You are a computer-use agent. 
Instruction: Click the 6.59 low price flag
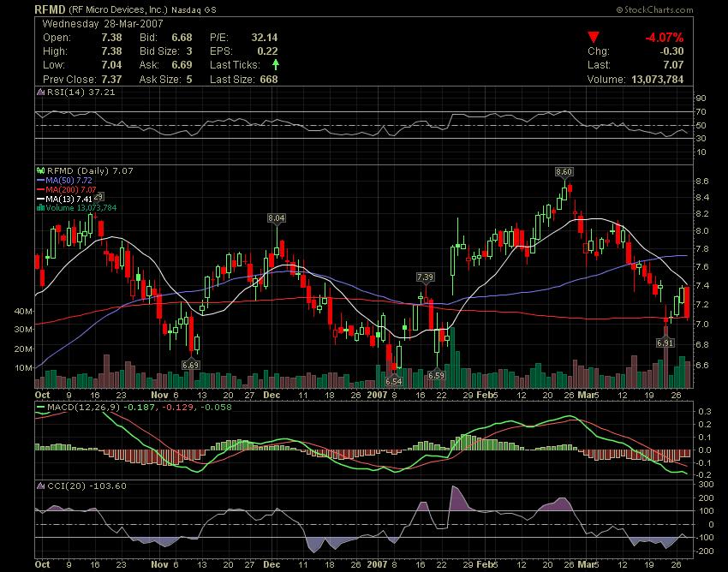[x=437, y=375]
